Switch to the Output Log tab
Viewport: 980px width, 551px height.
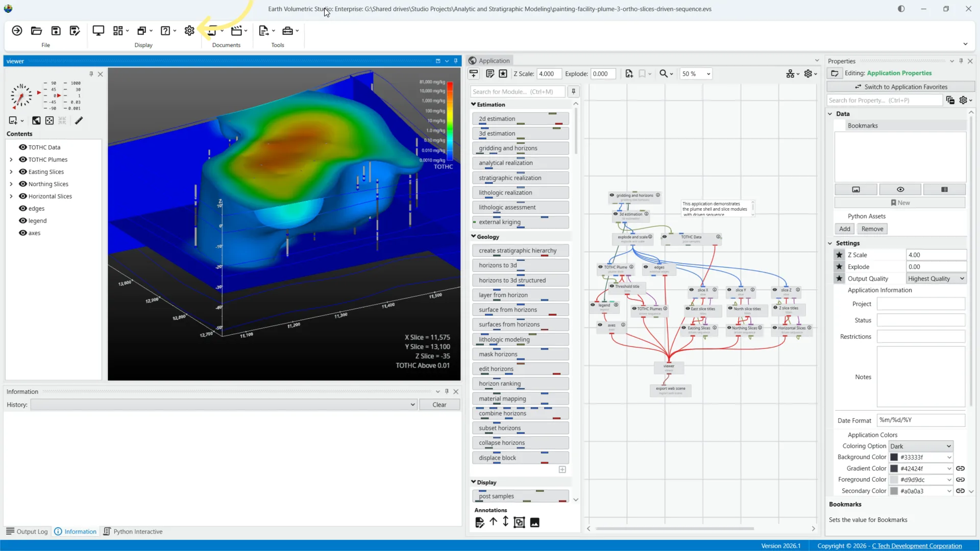click(x=27, y=532)
